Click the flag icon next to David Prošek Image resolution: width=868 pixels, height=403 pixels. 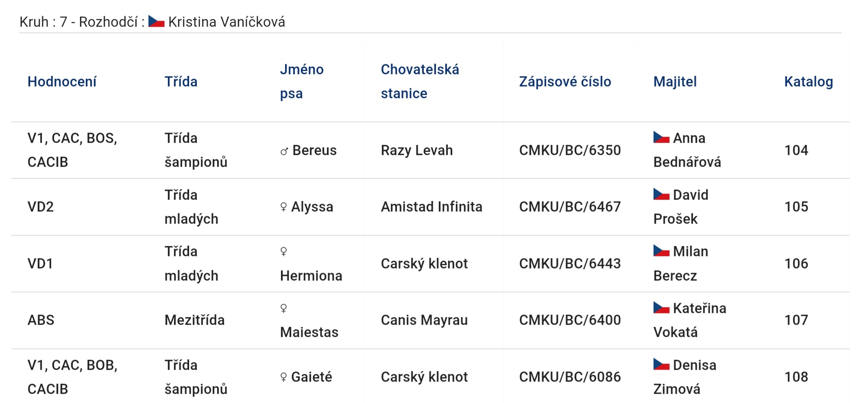pyautogui.click(x=661, y=194)
